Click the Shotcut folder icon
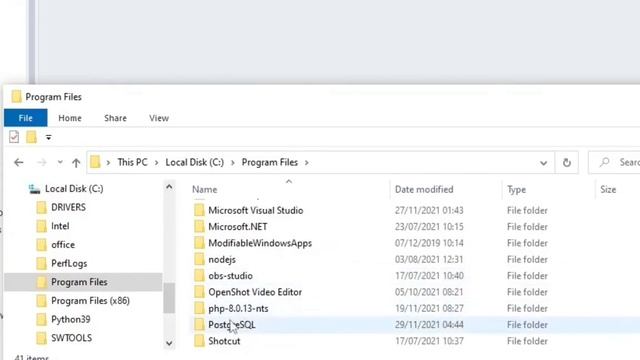This screenshot has height=360, width=640. pos(199,341)
